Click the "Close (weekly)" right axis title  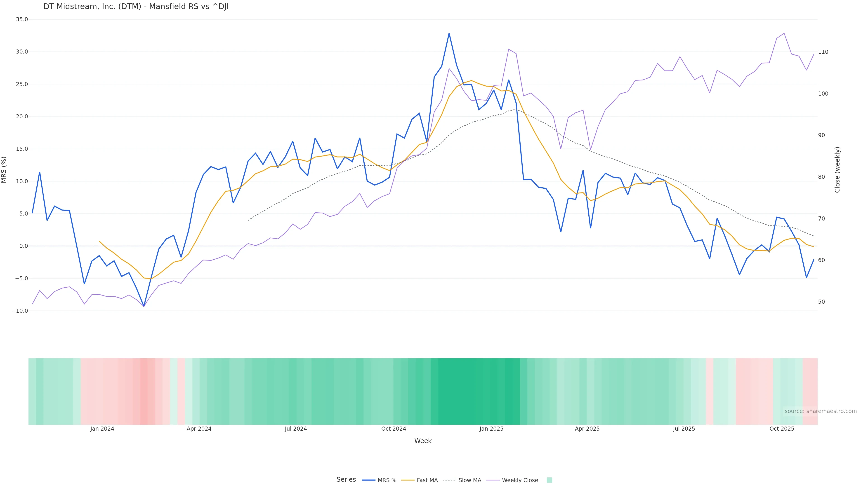837,169
